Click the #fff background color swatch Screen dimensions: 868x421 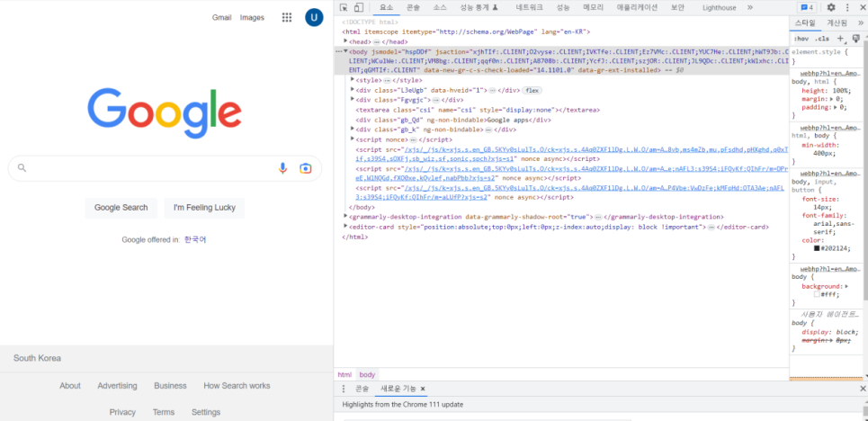[x=817, y=294]
